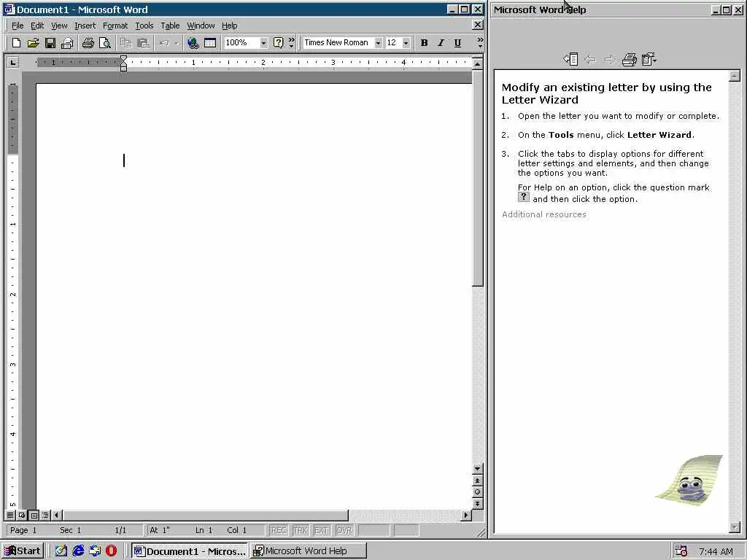Open the Table menu
747x560 pixels.
[x=169, y=26]
